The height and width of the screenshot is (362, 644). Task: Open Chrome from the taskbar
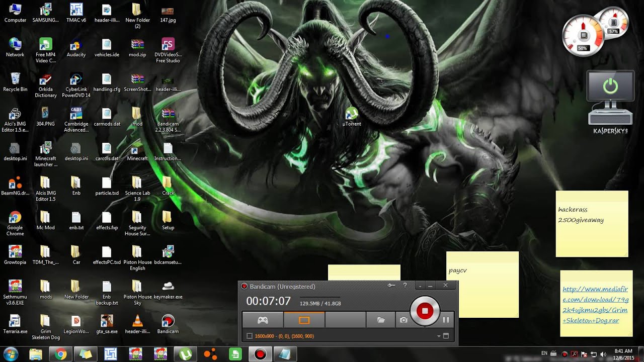pyautogui.click(x=61, y=354)
